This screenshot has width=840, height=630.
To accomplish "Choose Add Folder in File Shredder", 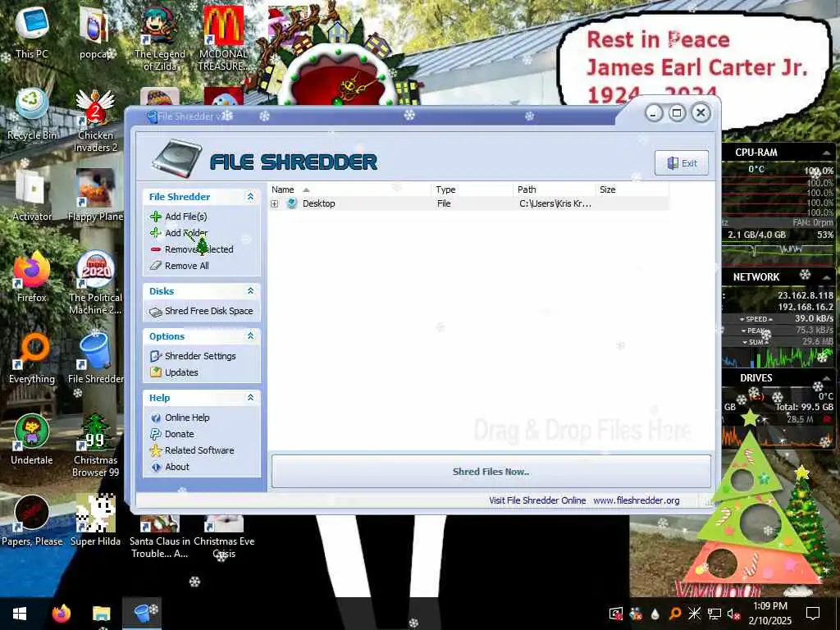I will pyautogui.click(x=185, y=233).
